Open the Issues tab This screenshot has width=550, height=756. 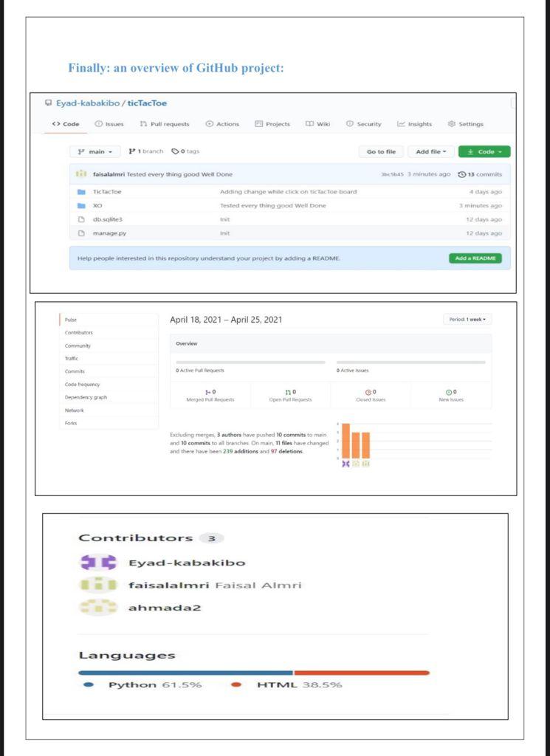point(109,124)
